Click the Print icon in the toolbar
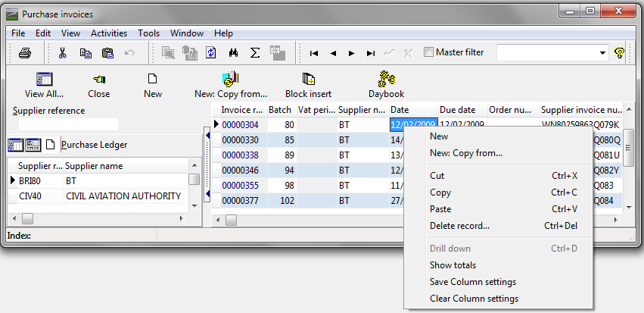The width and height of the screenshot is (644, 313). [x=25, y=53]
